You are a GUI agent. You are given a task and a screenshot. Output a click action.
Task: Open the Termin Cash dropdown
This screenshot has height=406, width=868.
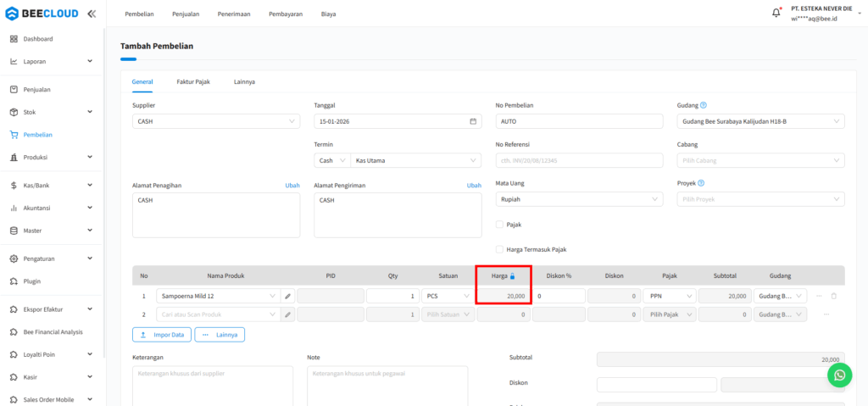pos(332,161)
